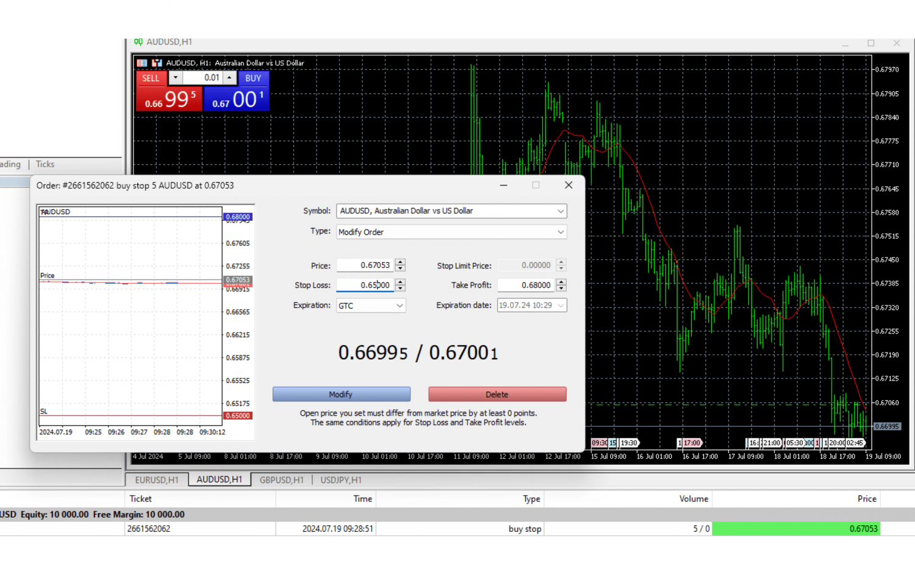Click the pink 17:00 event marker
Image resolution: width=915 pixels, height=588 pixels.
pyautogui.click(x=691, y=443)
